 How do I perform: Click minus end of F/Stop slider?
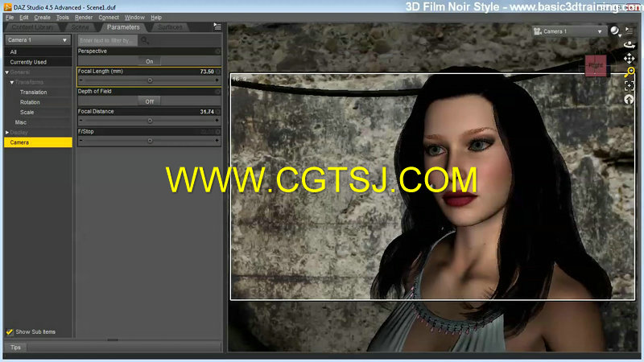[81, 141]
